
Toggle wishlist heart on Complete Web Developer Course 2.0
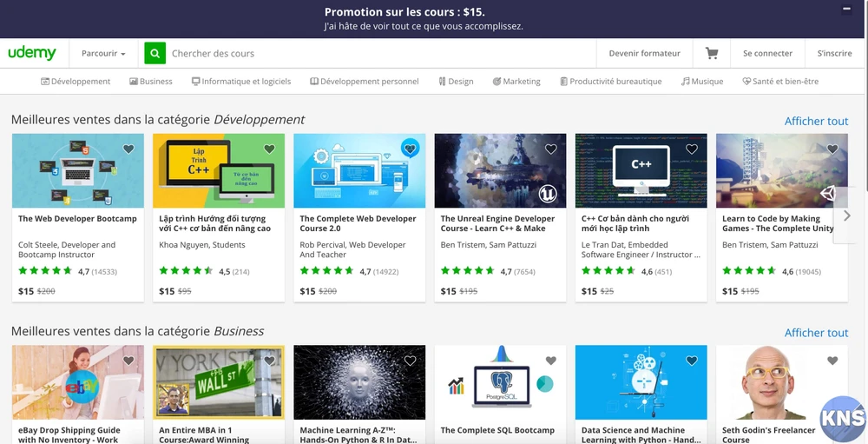410,149
